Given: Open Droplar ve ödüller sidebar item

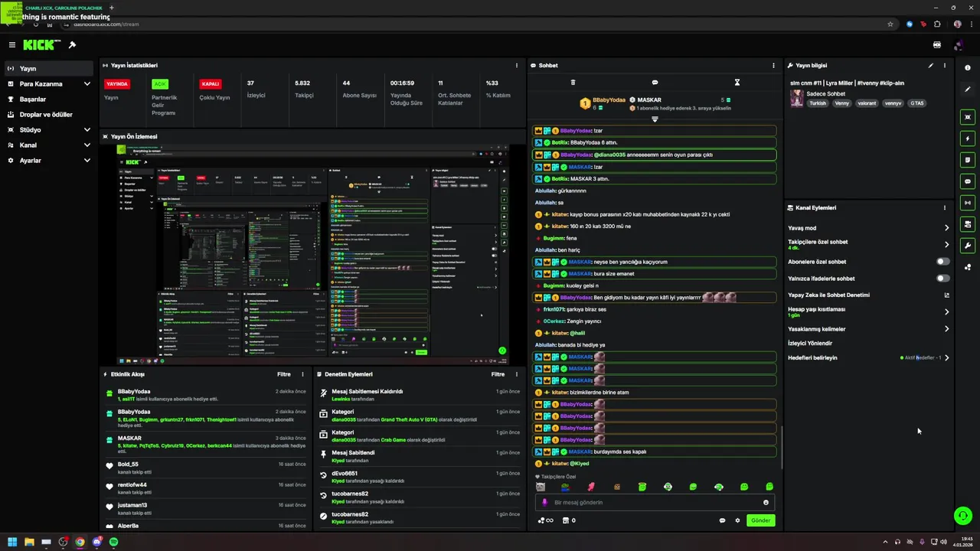Looking at the screenshot, I should (49, 115).
